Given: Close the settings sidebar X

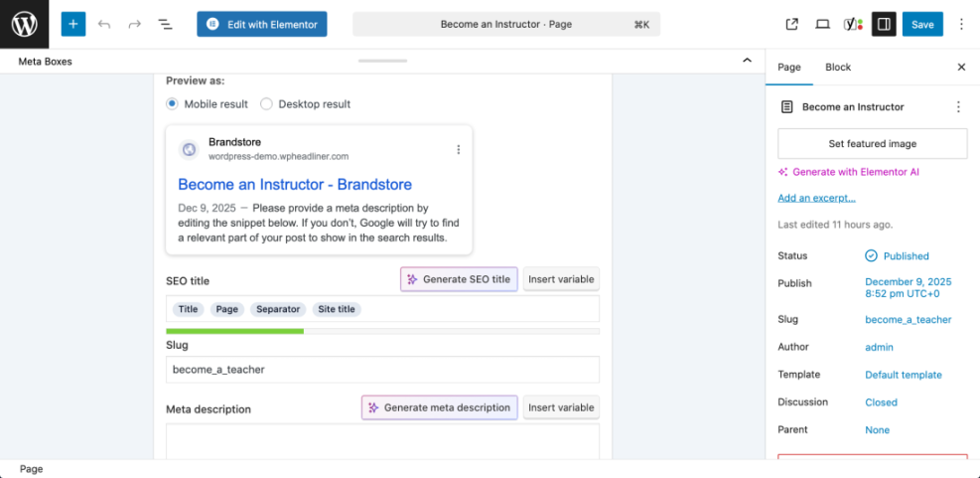Looking at the screenshot, I should tap(961, 67).
